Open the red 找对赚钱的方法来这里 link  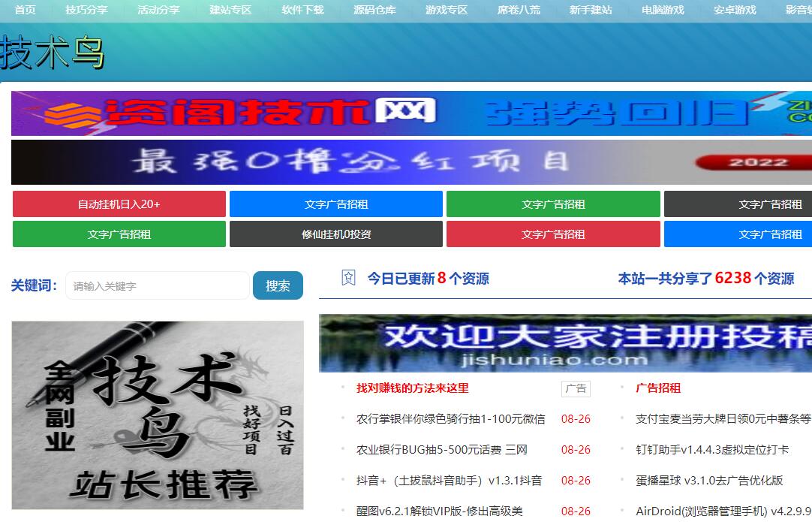tap(412, 388)
